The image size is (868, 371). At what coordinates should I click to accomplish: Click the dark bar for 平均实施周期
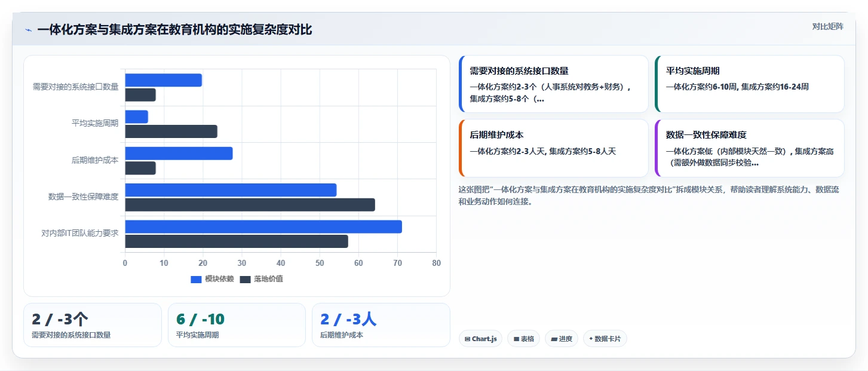click(x=171, y=131)
